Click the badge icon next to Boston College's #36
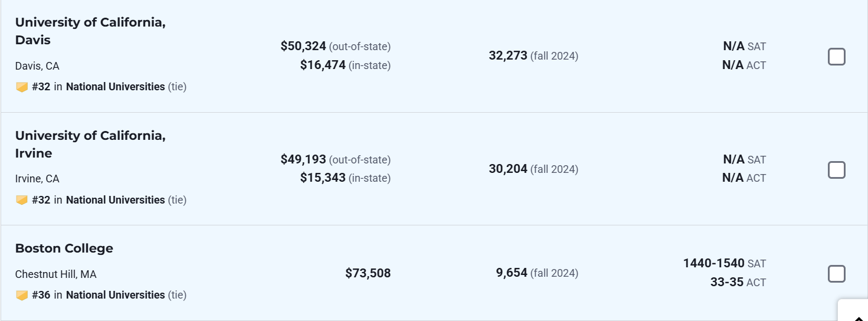Image resolution: width=868 pixels, height=321 pixels. [x=22, y=295]
